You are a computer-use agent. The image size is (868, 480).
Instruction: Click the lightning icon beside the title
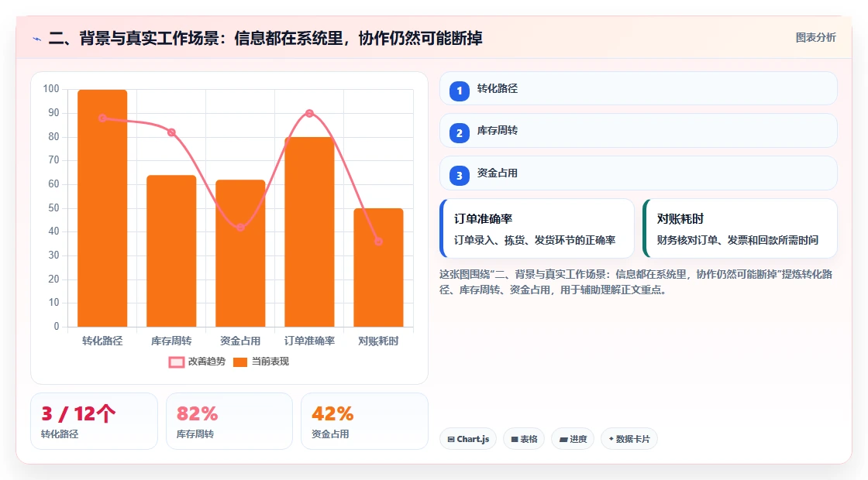pyautogui.click(x=37, y=39)
